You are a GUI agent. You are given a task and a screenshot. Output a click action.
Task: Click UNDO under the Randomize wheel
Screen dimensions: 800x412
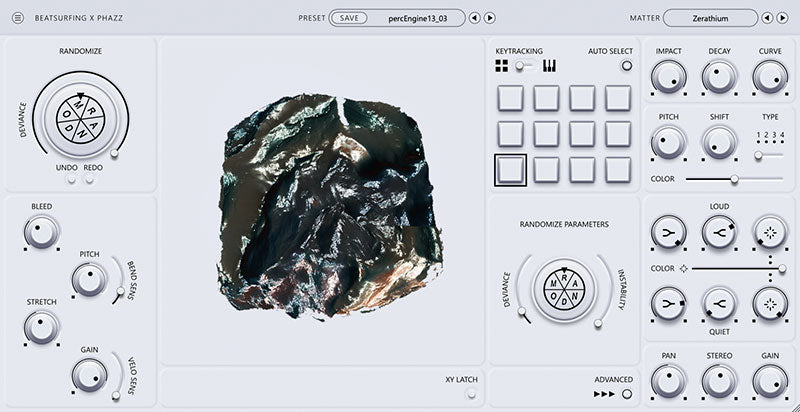(66, 168)
